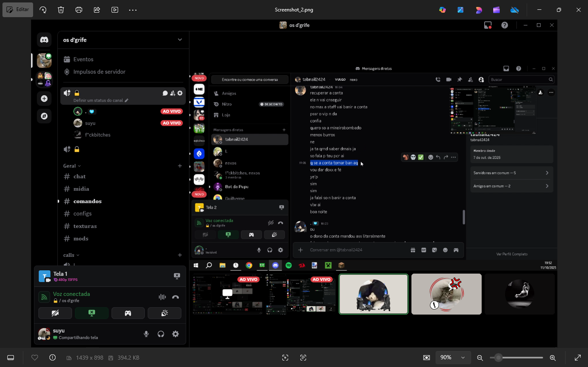Toggle camera button in the voice panel
588x367 pixels.
[55, 313]
